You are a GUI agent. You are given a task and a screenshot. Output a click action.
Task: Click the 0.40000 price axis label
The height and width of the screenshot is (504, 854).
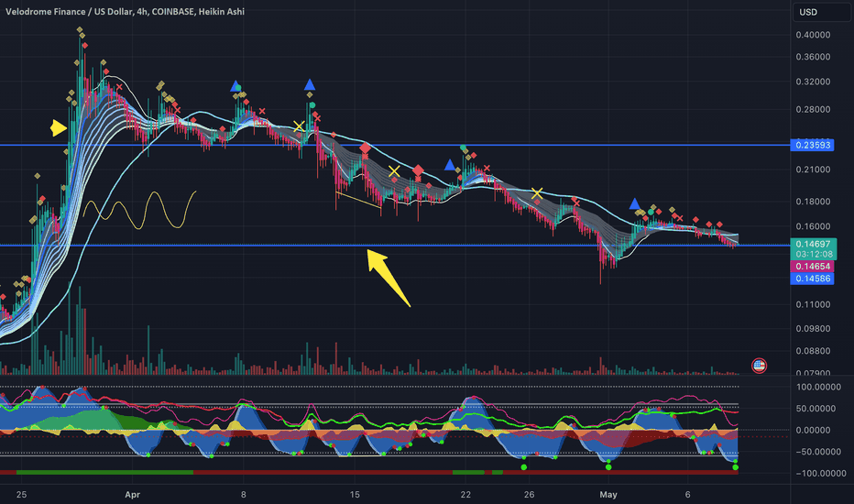click(813, 35)
